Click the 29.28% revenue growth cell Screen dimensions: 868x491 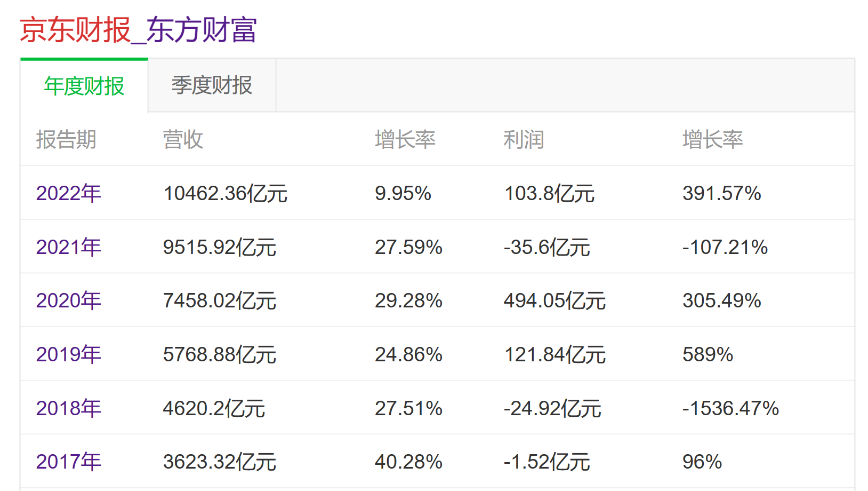[408, 300]
